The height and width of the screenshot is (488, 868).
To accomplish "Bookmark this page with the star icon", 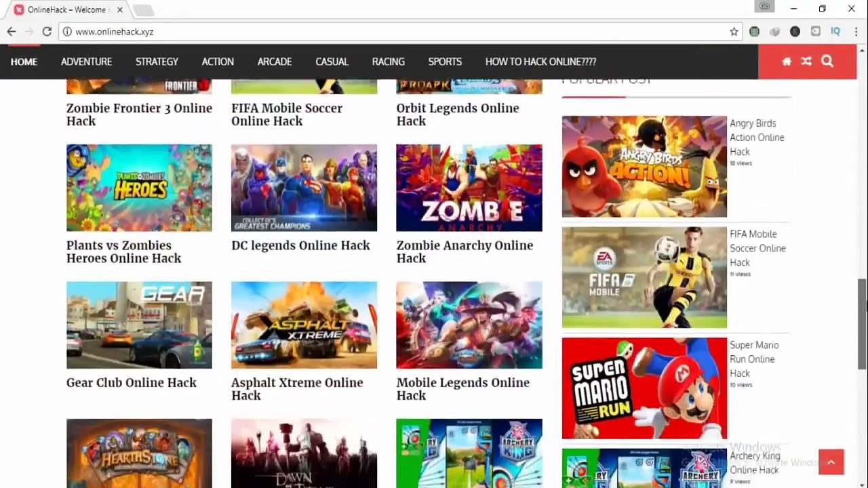I will 734,32.
